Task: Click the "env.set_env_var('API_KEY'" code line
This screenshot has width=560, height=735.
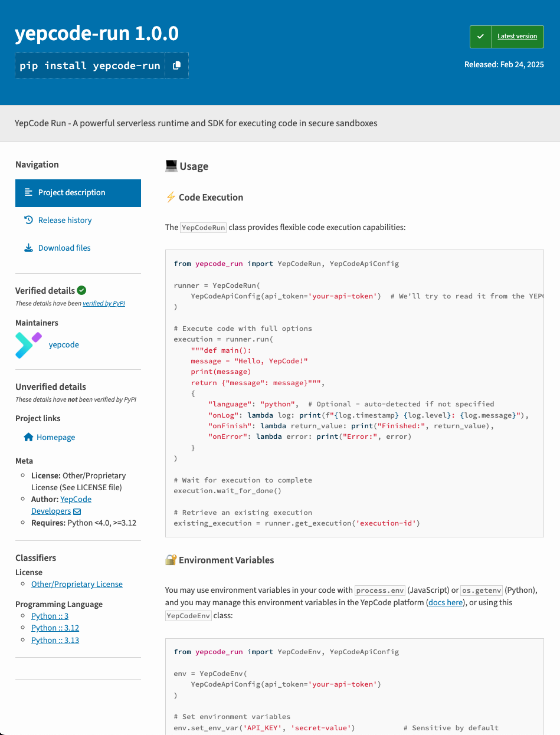Action: pyautogui.click(x=264, y=728)
